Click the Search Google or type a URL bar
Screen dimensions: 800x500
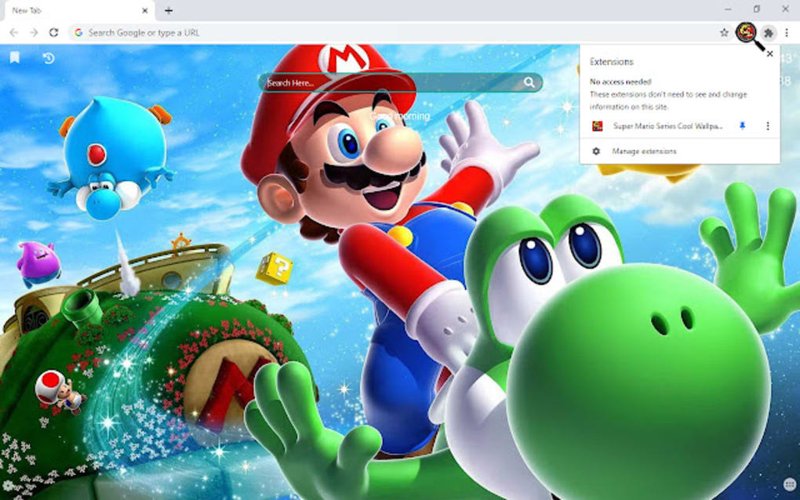coord(393,33)
